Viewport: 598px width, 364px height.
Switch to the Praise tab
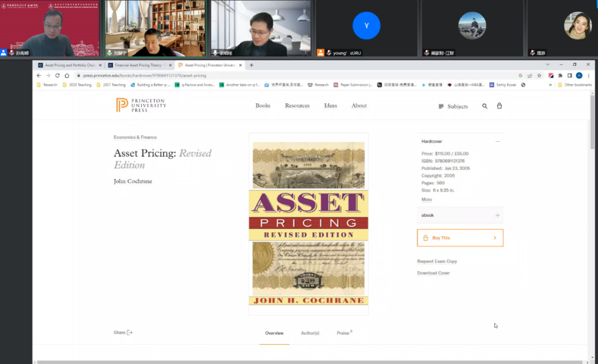[x=343, y=333]
